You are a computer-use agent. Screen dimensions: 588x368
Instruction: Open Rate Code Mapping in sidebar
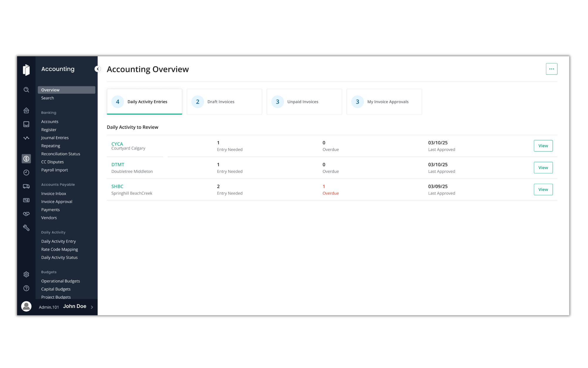(59, 249)
